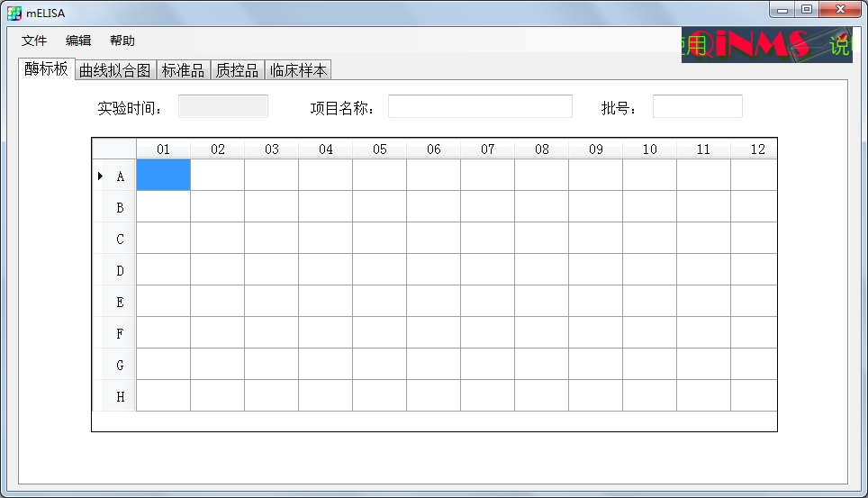Open the 文件 menu
Viewport: 868px width, 498px height.
(x=34, y=41)
